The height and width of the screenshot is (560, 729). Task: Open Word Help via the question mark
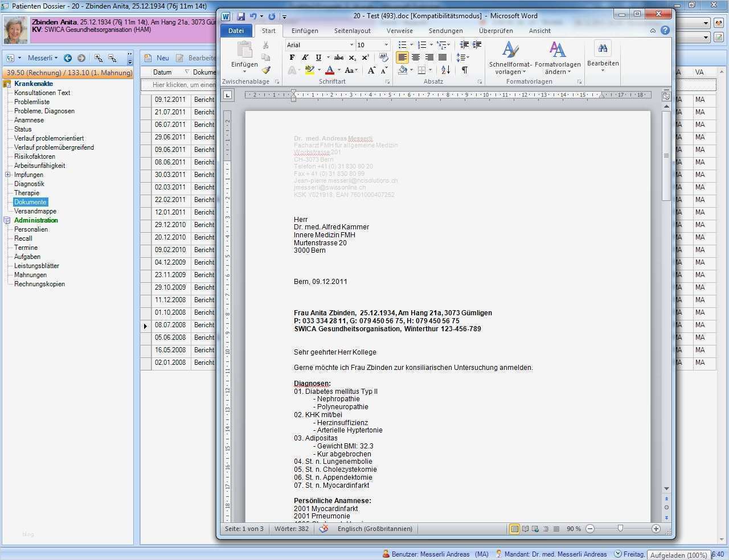(665, 31)
